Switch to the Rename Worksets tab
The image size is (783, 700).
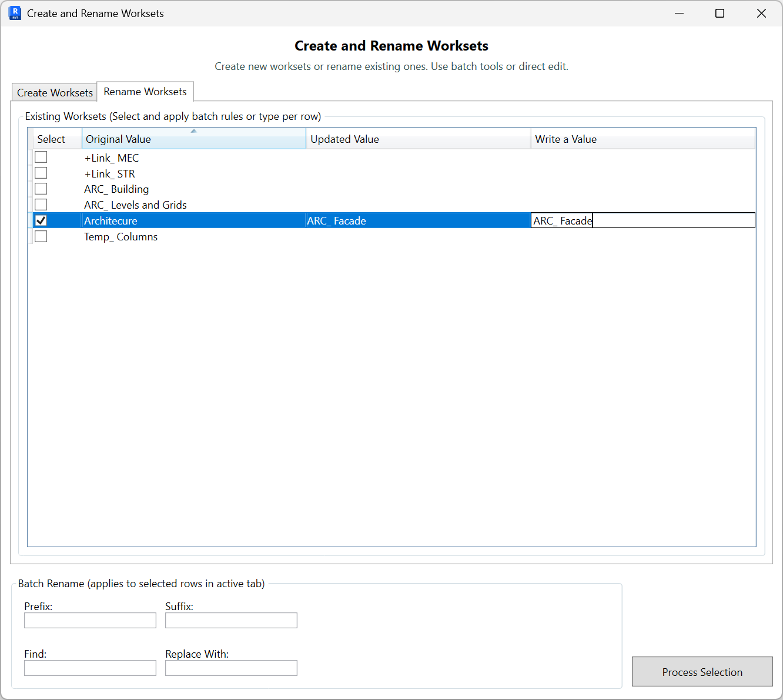coord(145,92)
